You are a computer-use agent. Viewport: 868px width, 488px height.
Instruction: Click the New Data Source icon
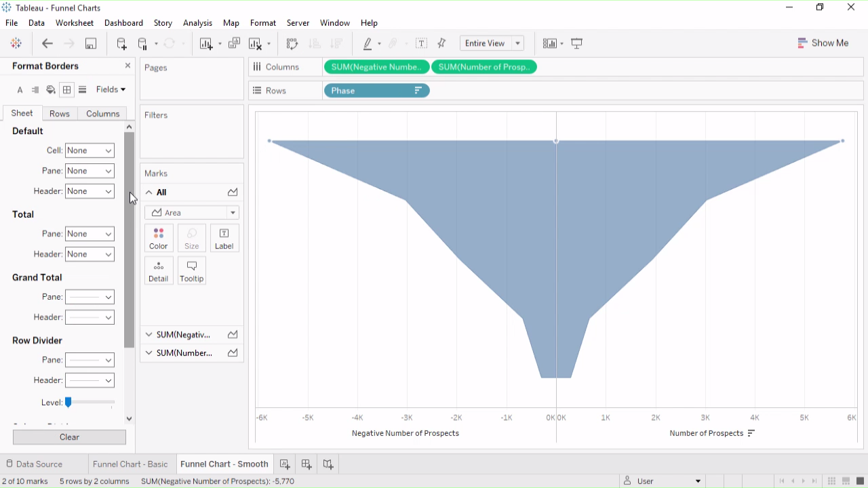tap(121, 43)
